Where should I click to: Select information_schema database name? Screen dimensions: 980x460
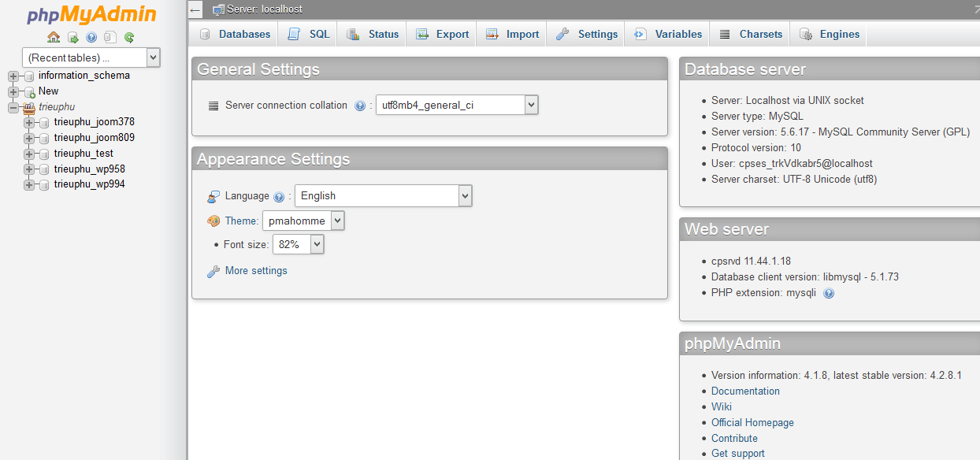click(84, 76)
